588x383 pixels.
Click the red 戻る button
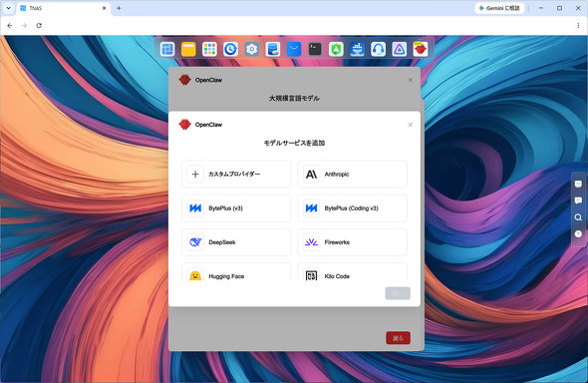[x=398, y=338]
